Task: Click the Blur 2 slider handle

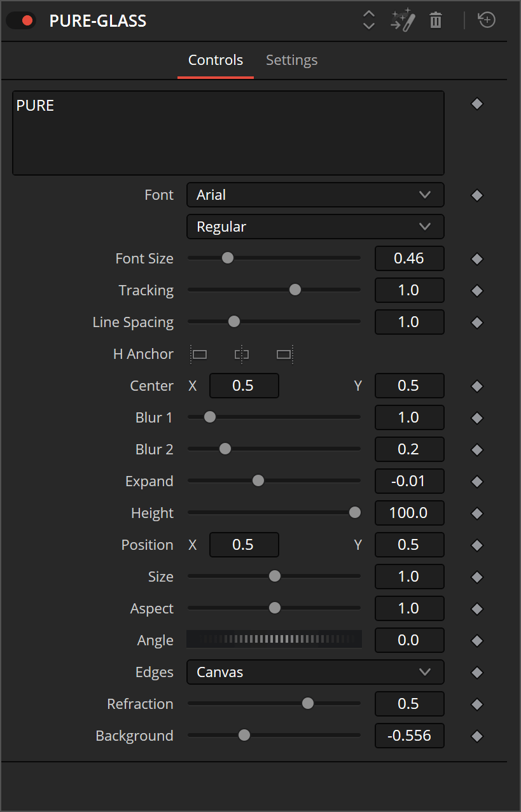Action: click(x=225, y=449)
